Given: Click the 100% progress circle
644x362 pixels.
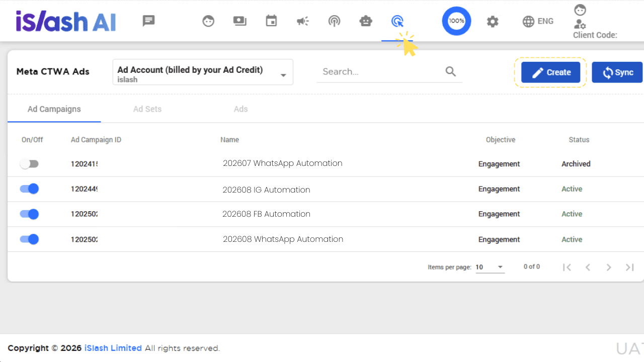Looking at the screenshot, I should (x=456, y=21).
